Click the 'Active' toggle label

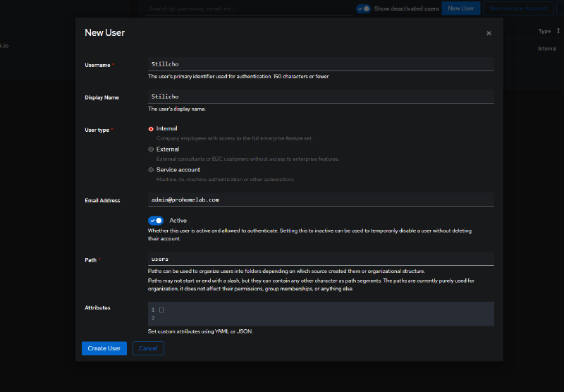tap(178, 221)
